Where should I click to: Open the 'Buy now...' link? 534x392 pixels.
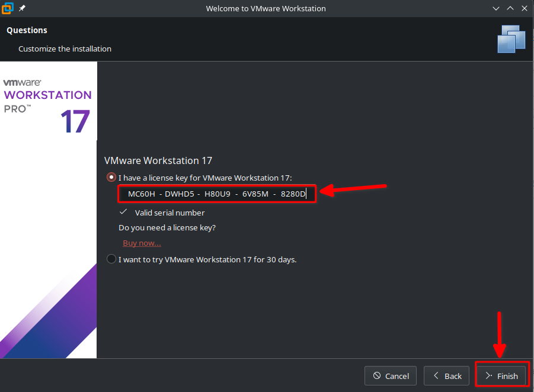(142, 243)
